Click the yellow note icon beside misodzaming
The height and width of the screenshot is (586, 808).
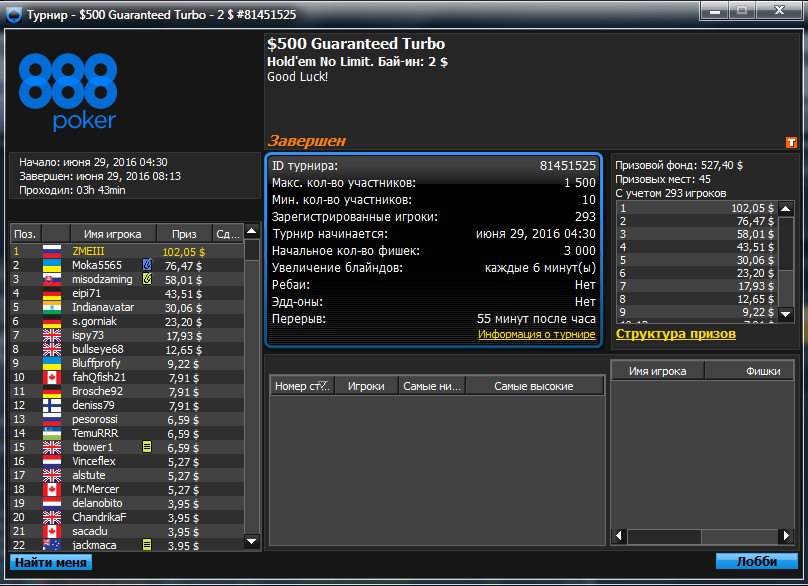click(147, 279)
